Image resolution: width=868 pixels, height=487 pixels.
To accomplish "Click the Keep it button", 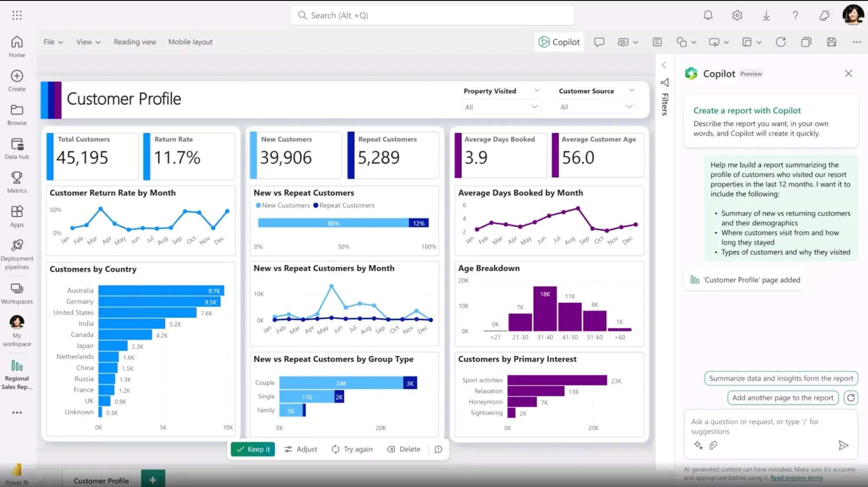I will [x=253, y=449].
